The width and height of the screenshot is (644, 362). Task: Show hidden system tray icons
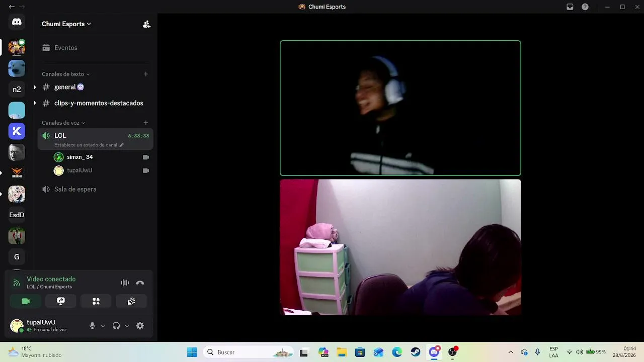coord(511,352)
